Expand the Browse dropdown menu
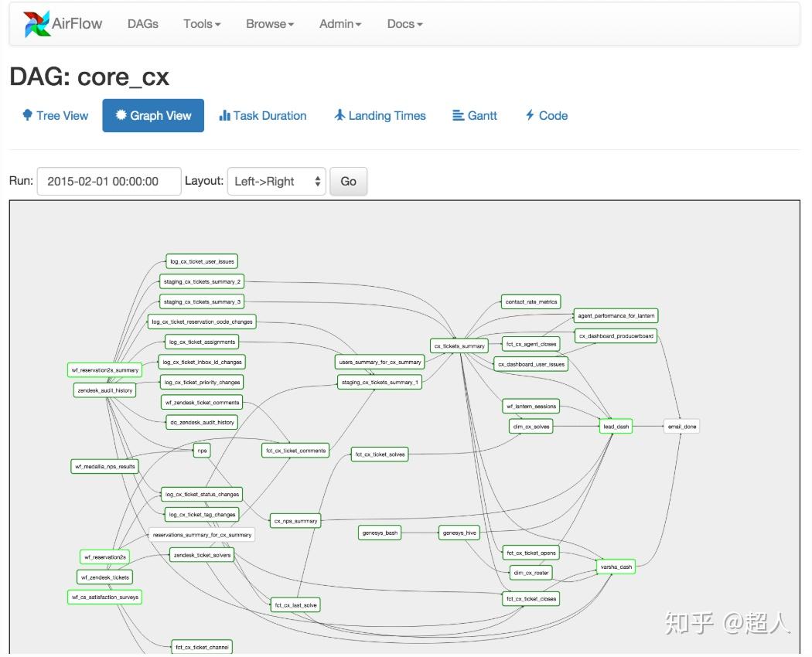This screenshot has height=657, width=812. tap(270, 24)
